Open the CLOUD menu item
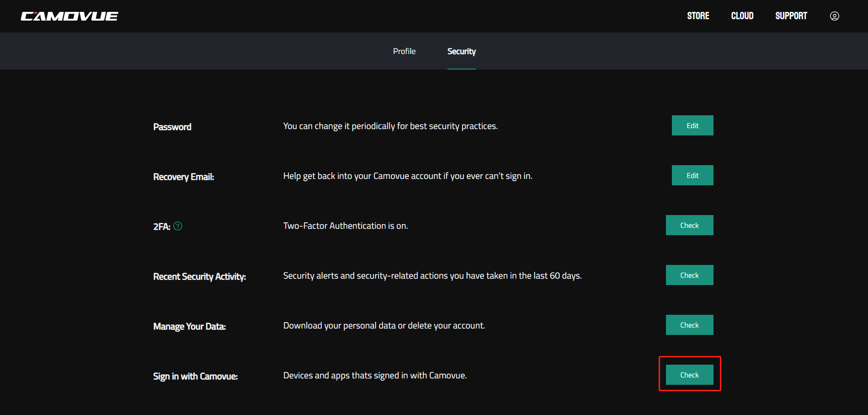Viewport: 868px width, 415px height. coord(742,16)
